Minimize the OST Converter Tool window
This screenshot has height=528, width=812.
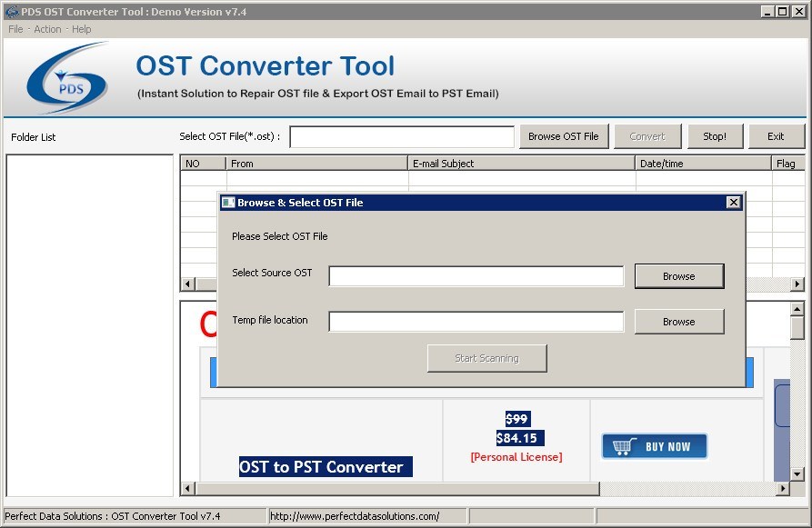coord(768,12)
